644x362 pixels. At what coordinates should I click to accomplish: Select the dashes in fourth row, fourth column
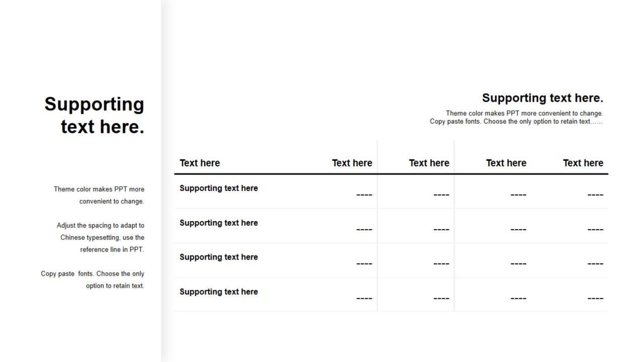point(518,298)
